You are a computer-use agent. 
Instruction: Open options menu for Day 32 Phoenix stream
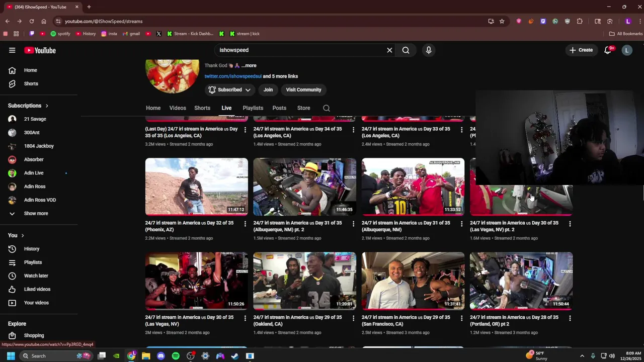click(245, 224)
